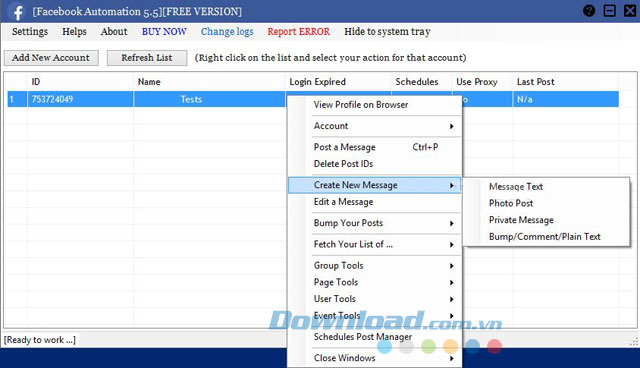The height and width of the screenshot is (368, 640).
Task: Select the Tests name cell
Action: pyautogui.click(x=209, y=99)
